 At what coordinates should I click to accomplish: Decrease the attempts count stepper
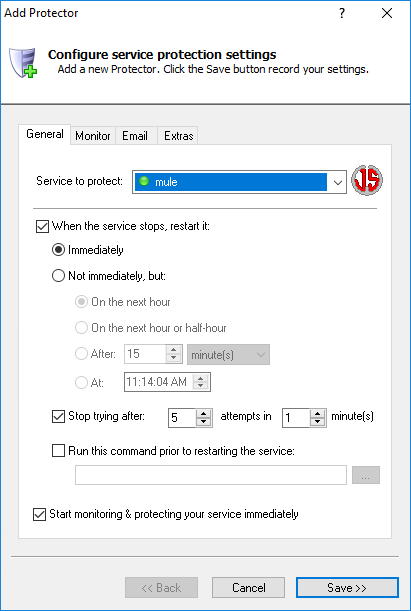203,422
